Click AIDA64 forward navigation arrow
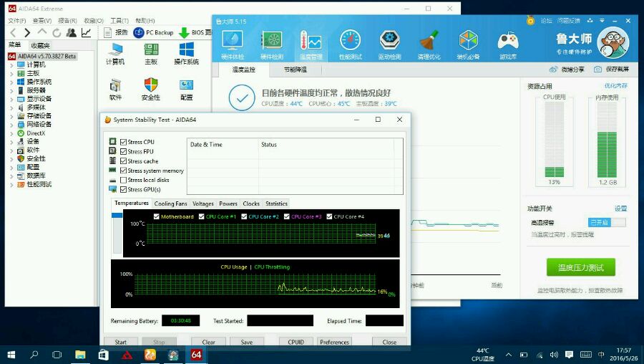This screenshot has width=644, height=364. [x=27, y=32]
